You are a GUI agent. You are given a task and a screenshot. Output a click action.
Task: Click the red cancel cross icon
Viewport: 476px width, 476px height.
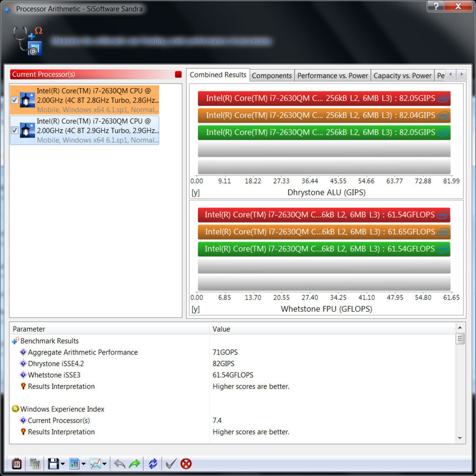coord(186,463)
